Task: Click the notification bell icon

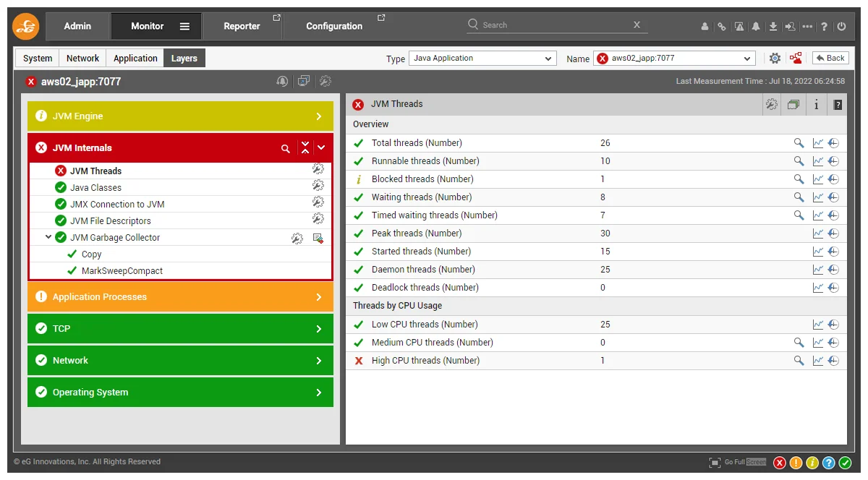Action: click(x=756, y=27)
